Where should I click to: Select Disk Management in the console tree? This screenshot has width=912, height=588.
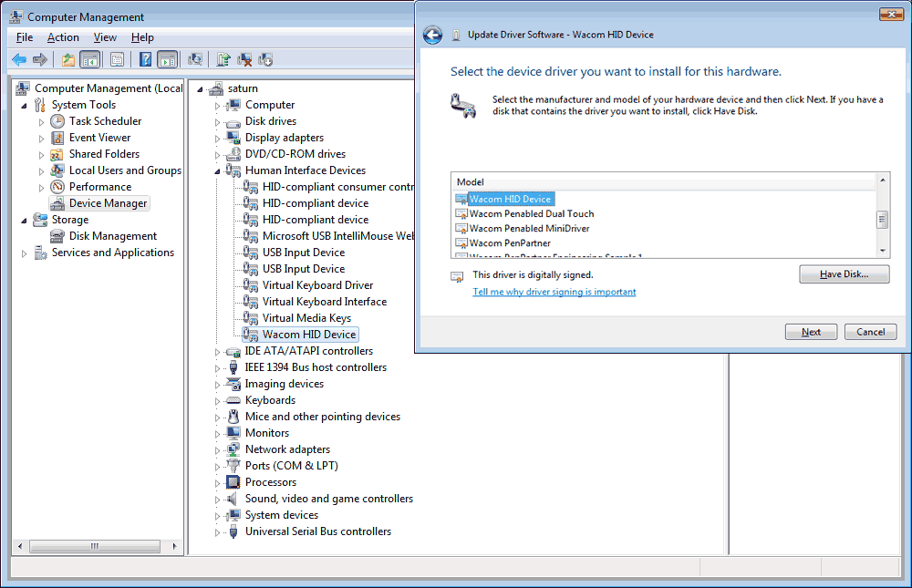tap(113, 236)
